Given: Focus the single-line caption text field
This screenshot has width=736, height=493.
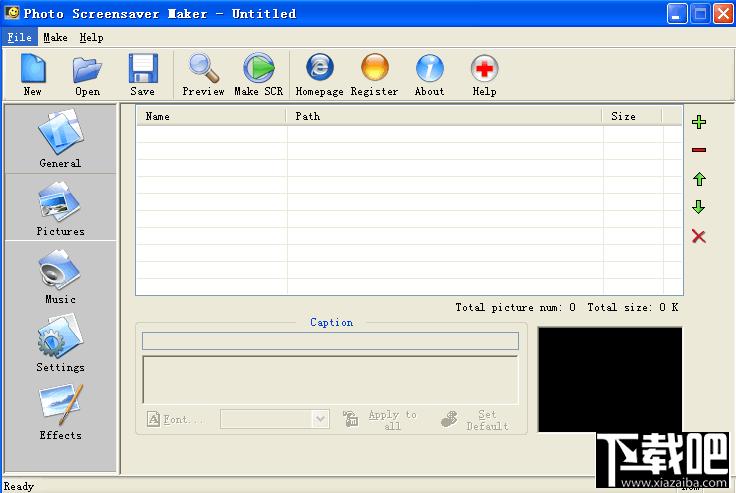Looking at the screenshot, I should 330,341.
